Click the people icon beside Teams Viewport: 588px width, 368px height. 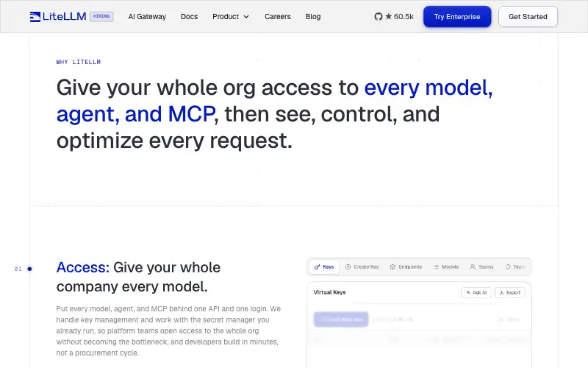(473, 267)
